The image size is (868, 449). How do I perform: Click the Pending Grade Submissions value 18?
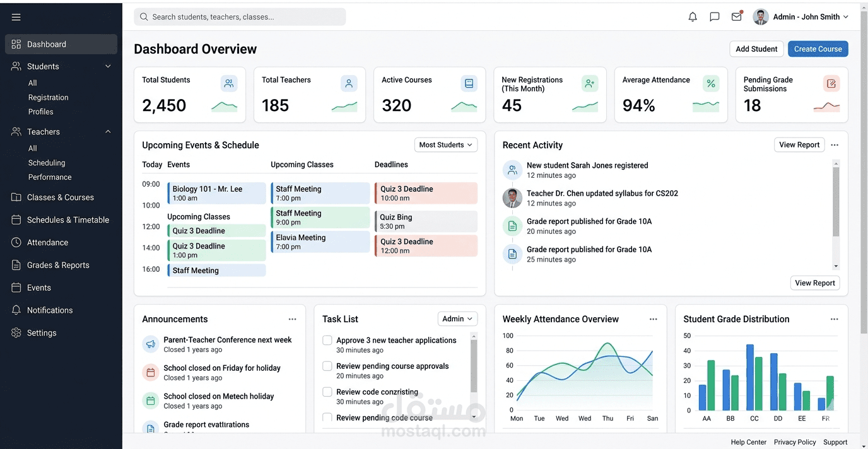[753, 105]
